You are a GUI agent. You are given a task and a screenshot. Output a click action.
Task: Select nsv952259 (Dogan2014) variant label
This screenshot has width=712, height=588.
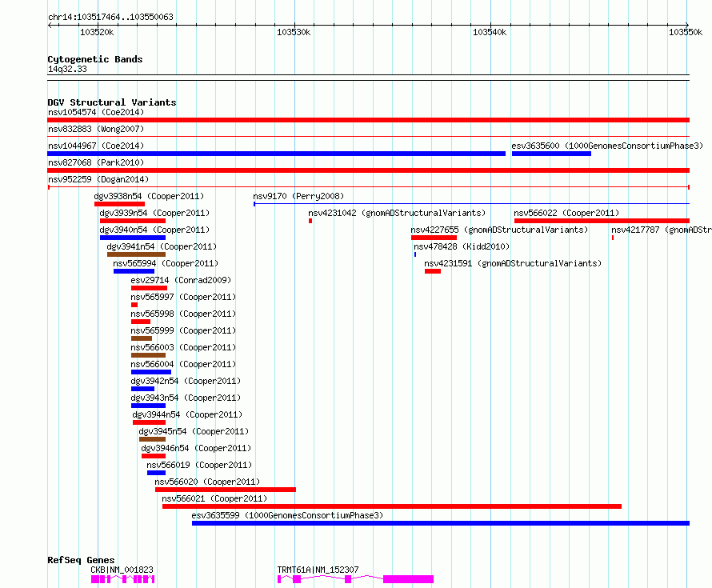tap(98, 179)
